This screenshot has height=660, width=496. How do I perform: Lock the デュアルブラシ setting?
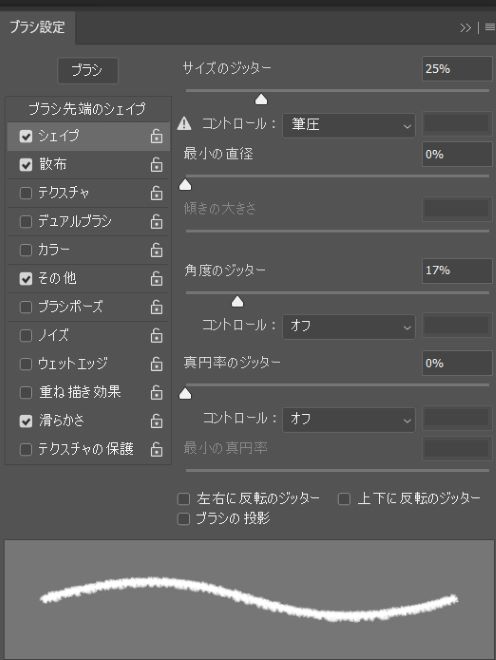click(x=156, y=221)
